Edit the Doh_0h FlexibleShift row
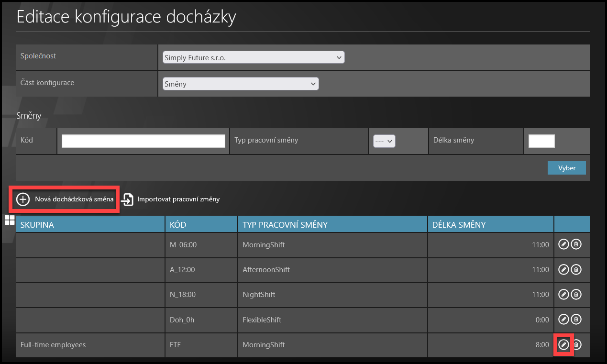607x364 pixels. click(564, 319)
